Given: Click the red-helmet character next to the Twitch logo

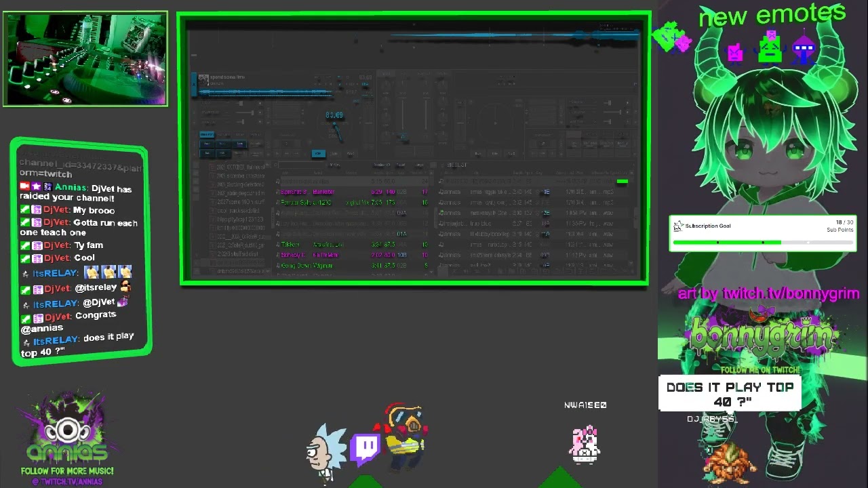Looking at the screenshot, I should click(406, 437).
